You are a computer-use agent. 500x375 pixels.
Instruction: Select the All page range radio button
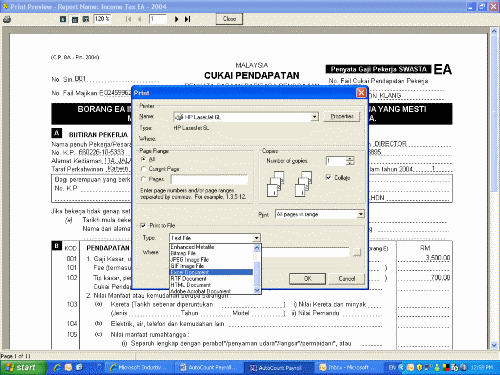pos(144,159)
